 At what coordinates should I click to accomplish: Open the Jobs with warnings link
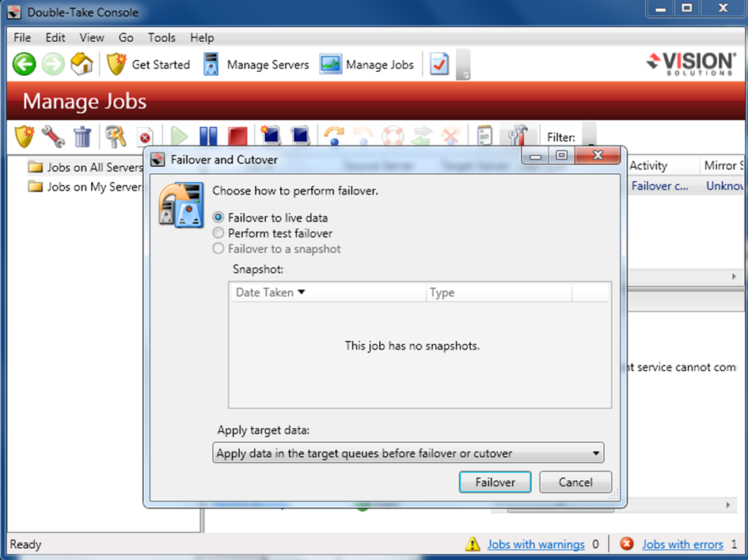(536, 544)
